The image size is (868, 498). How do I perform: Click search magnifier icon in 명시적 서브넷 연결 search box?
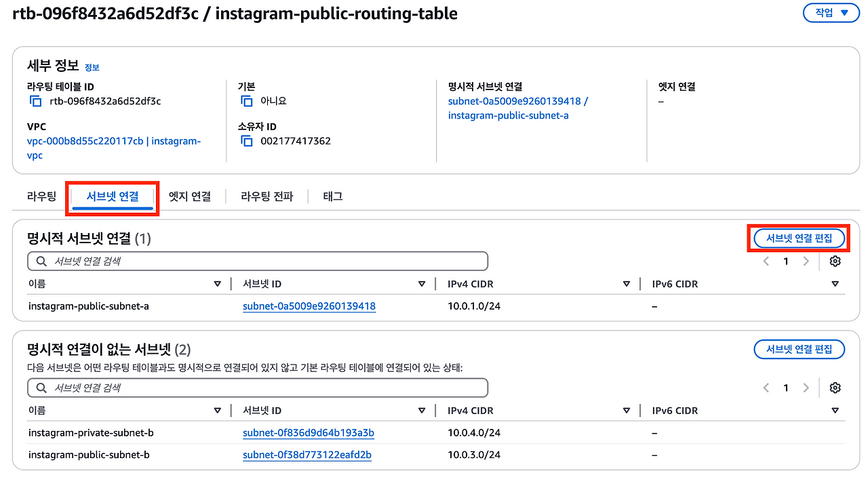[x=41, y=261]
